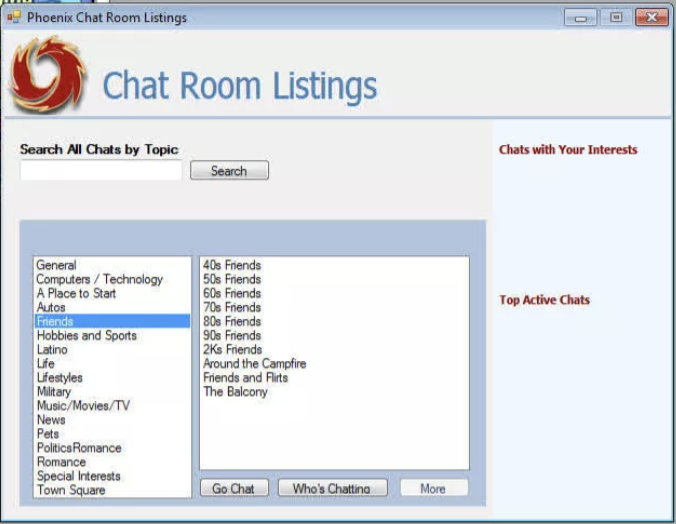Select the Life category
676x524 pixels.
pyautogui.click(x=112, y=363)
